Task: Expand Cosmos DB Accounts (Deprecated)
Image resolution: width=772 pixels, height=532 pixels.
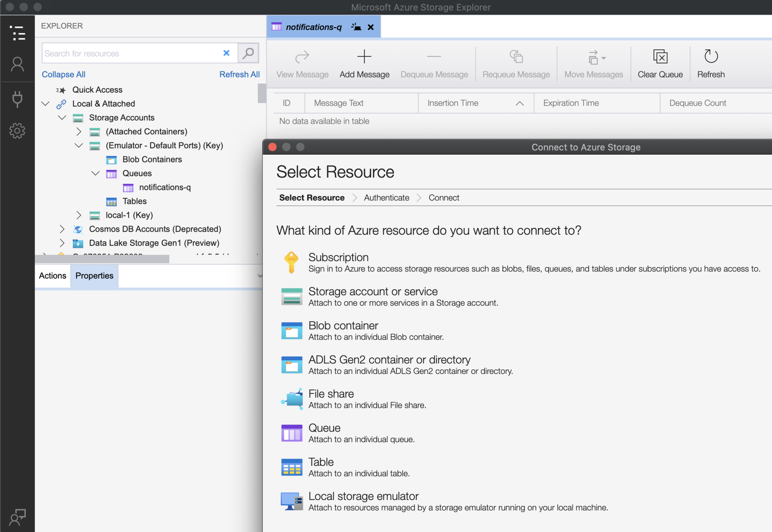Action: coord(62,229)
